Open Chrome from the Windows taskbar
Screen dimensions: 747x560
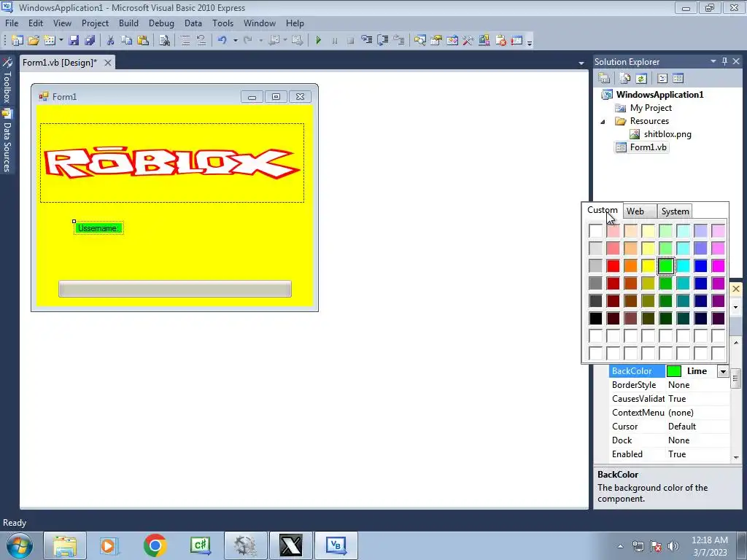click(x=155, y=545)
